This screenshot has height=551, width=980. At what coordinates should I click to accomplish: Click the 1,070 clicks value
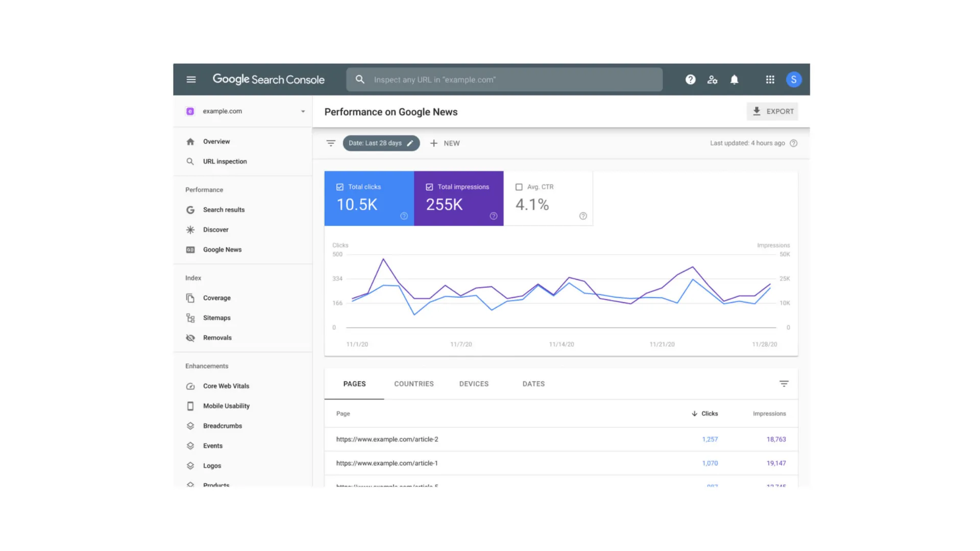pos(709,463)
